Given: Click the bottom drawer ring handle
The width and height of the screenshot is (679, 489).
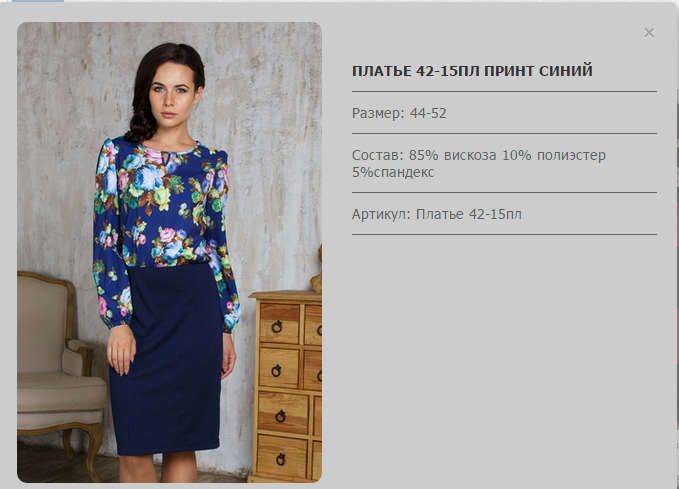Looking at the screenshot, I should (x=281, y=459).
